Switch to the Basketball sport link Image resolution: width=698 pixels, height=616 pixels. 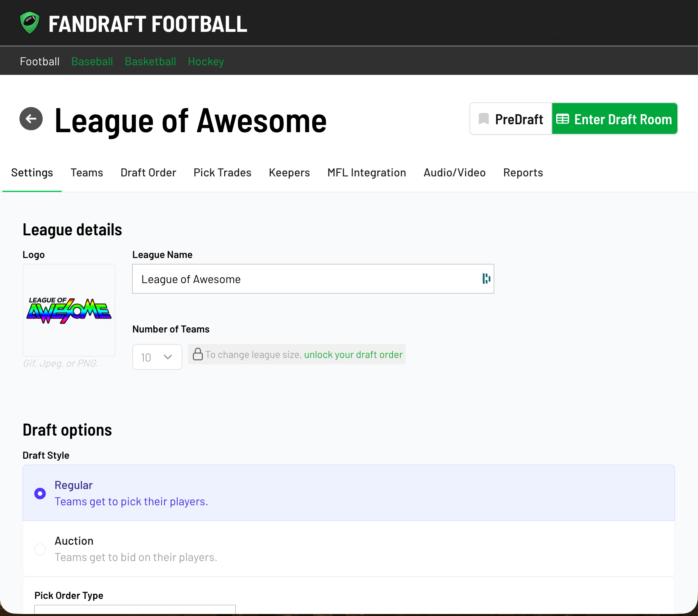(x=151, y=62)
